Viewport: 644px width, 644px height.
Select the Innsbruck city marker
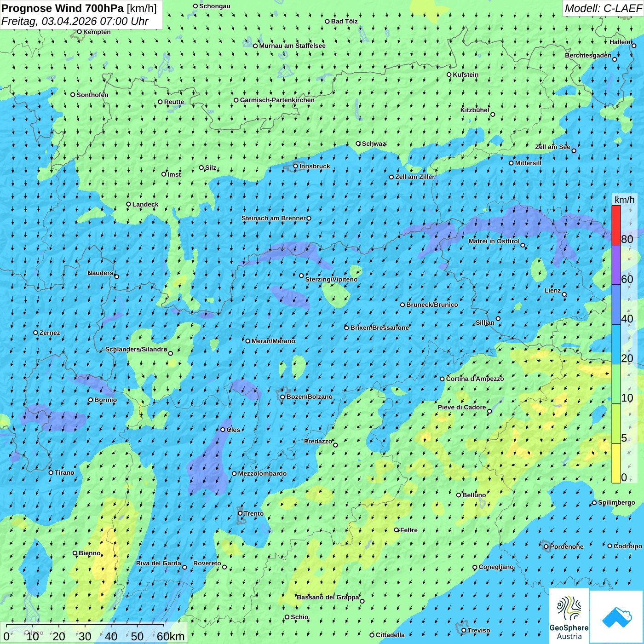coord(296,166)
